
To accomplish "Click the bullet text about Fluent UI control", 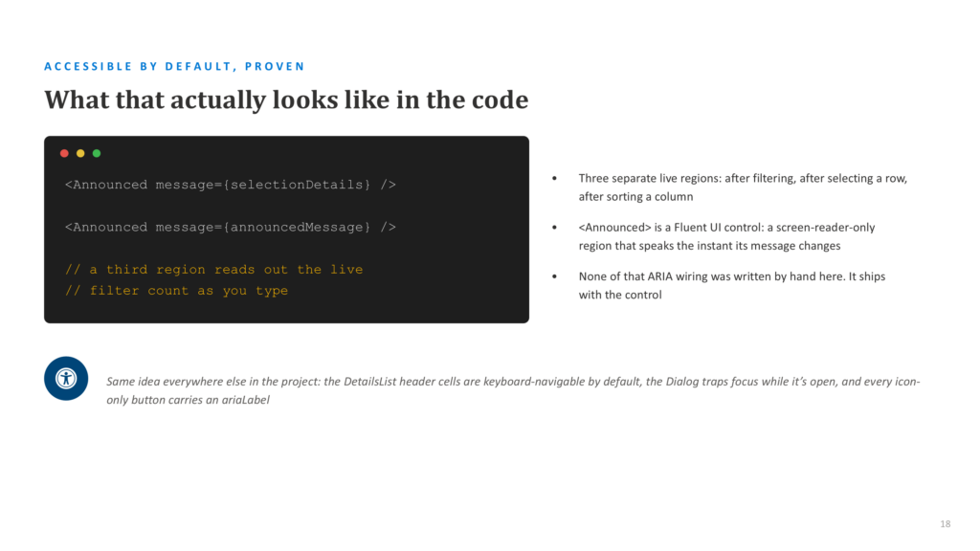I will tap(726, 236).
